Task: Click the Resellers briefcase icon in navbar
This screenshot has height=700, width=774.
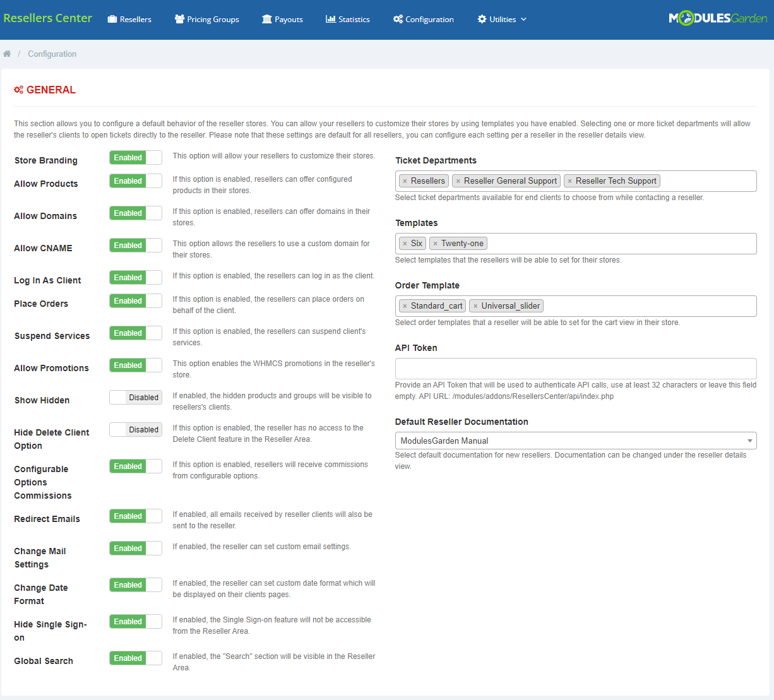Action: (x=112, y=19)
